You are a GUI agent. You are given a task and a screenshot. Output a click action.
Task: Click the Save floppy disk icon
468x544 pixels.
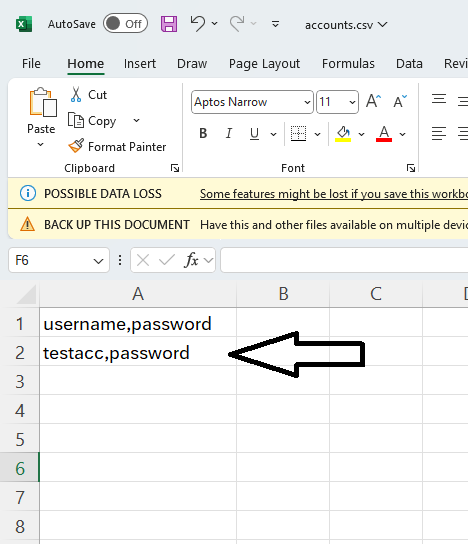169,24
